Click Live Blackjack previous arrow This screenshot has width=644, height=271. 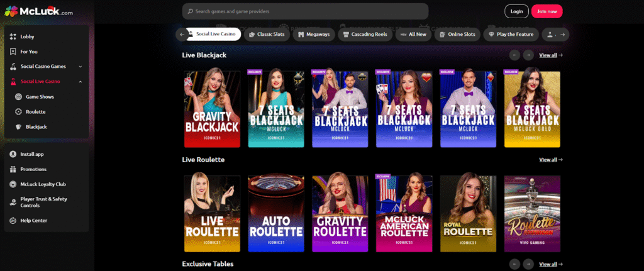(x=514, y=55)
